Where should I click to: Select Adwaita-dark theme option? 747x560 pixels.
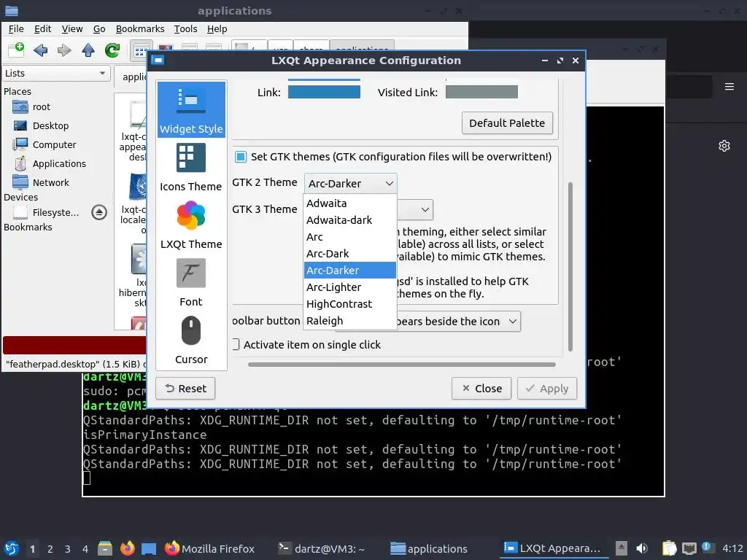pyautogui.click(x=350, y=220)
